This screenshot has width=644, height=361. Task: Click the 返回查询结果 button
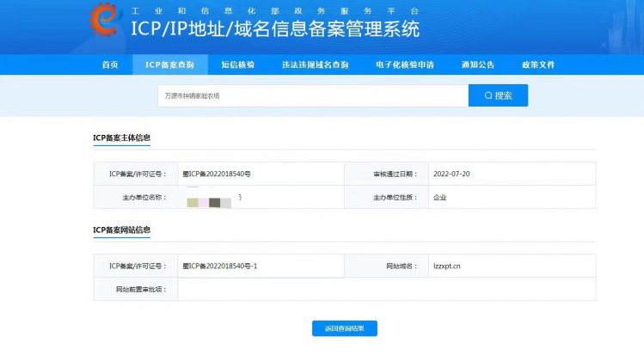344,328
